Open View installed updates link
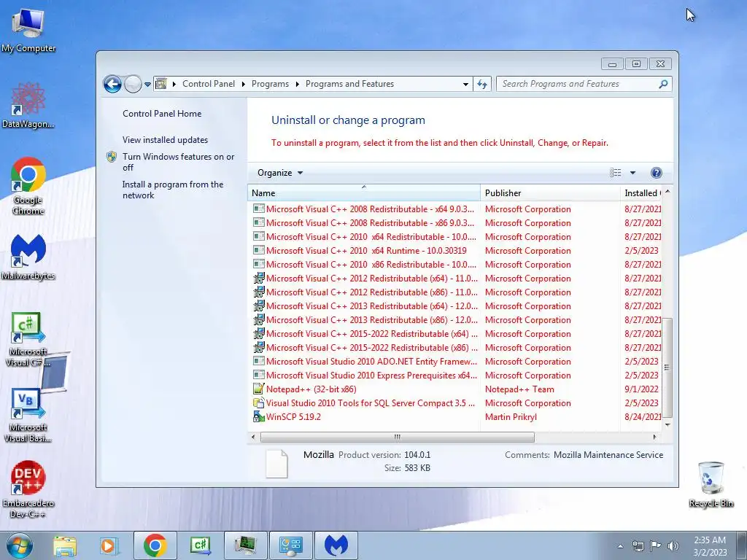 tap(165, 139)
